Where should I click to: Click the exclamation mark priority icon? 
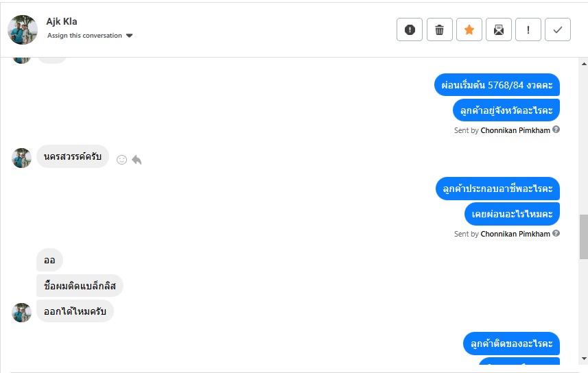click(x=528, y=29)
